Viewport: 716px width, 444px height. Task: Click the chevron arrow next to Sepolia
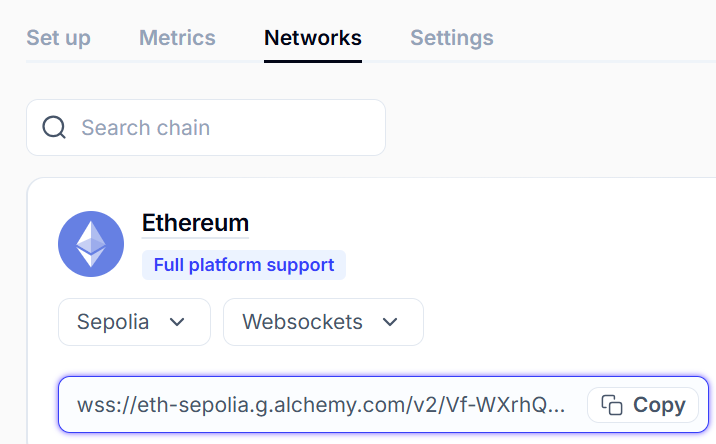pyautogui.click(x=178, y=322)
